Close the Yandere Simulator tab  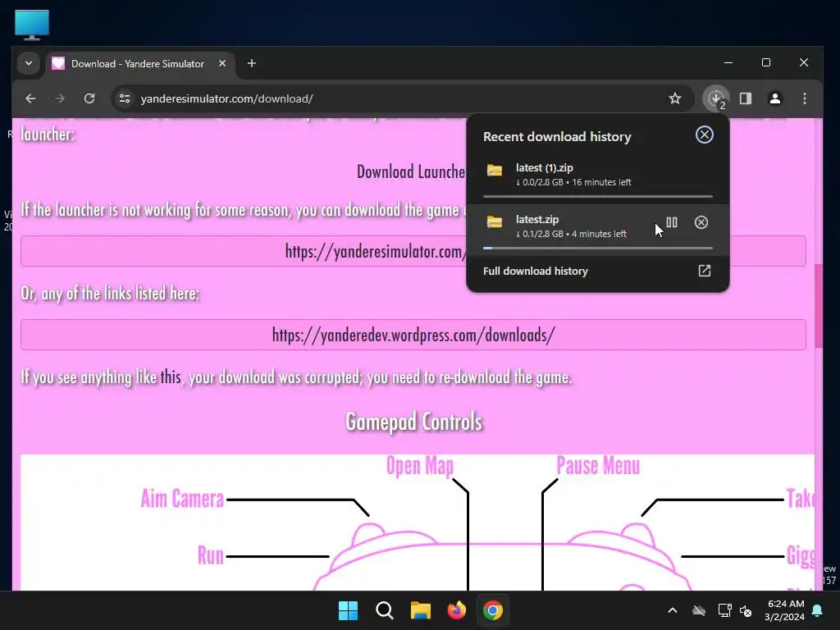[x=222, y=63]
